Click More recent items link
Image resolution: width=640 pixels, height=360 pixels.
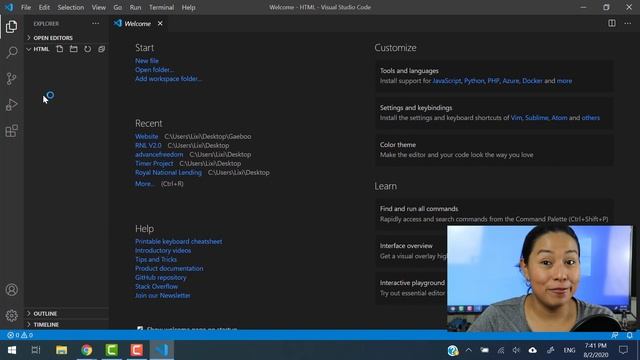(144, 184)
